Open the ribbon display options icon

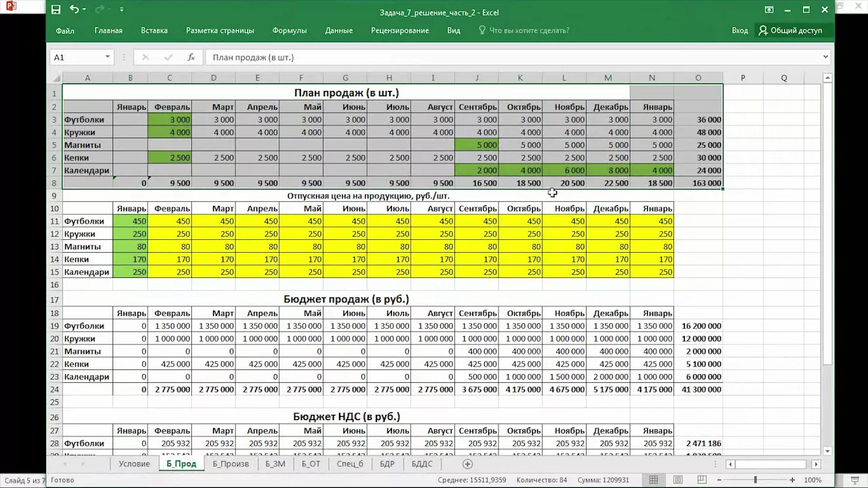769,9
